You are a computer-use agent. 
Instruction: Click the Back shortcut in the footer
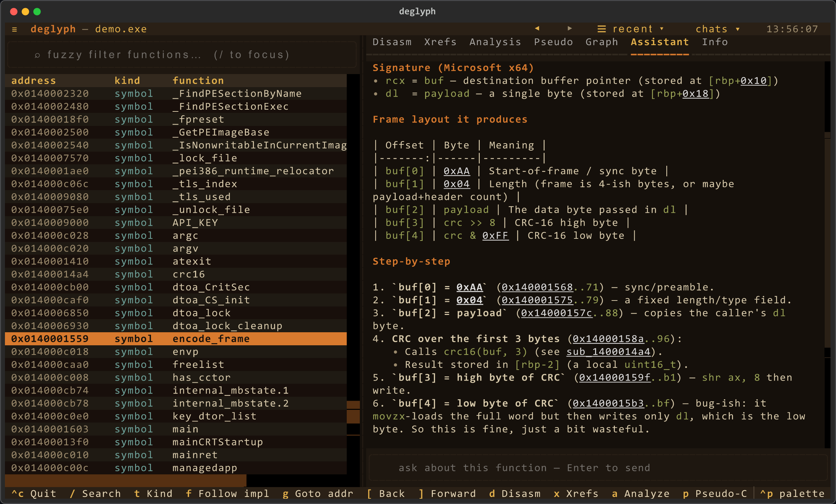pyautogui.click(x=386, y=493)
